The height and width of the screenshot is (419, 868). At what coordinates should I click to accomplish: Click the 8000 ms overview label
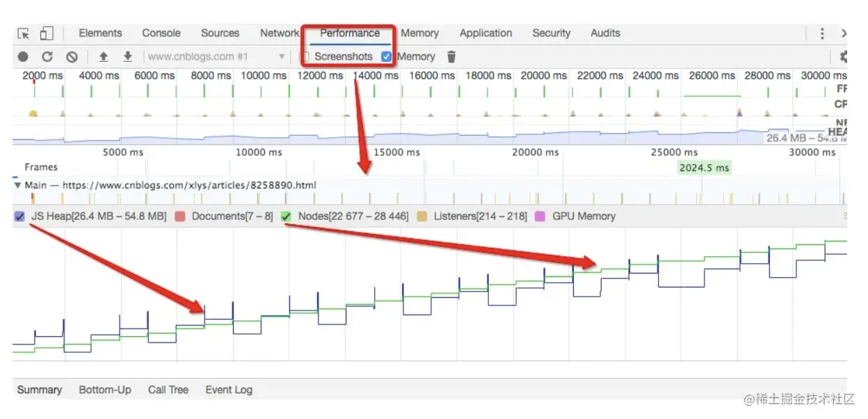[211, 76]
